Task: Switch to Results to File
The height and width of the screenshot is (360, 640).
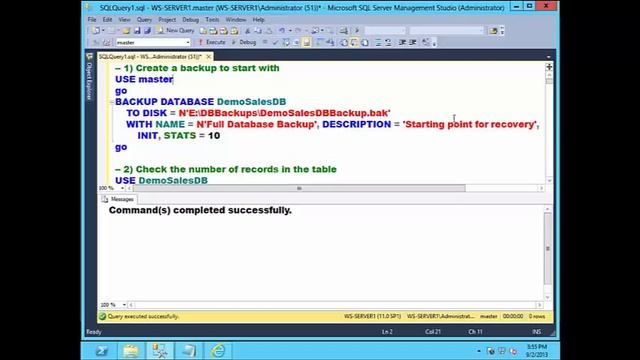Action: [x=364, y=42]
